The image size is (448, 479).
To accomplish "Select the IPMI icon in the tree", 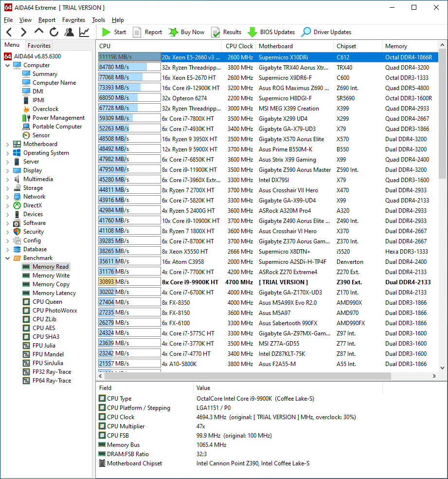I will click(x=27, y=100).
